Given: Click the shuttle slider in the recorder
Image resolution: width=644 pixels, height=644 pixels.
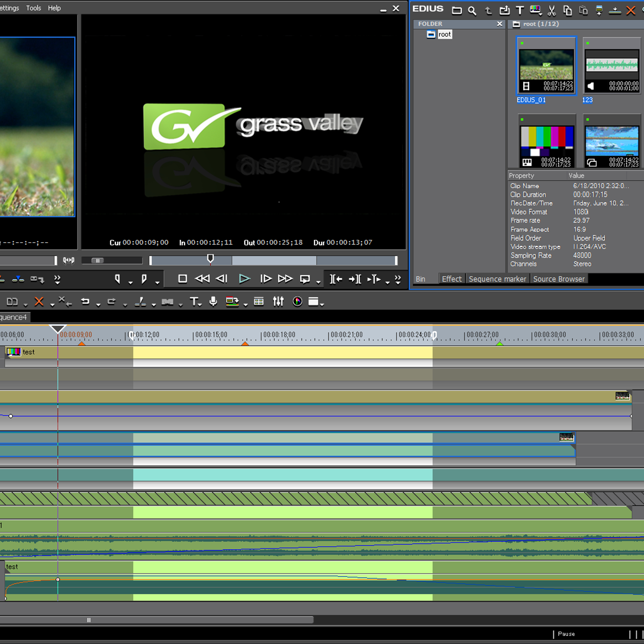Looking at the screenshot, I should pos(98,260).
